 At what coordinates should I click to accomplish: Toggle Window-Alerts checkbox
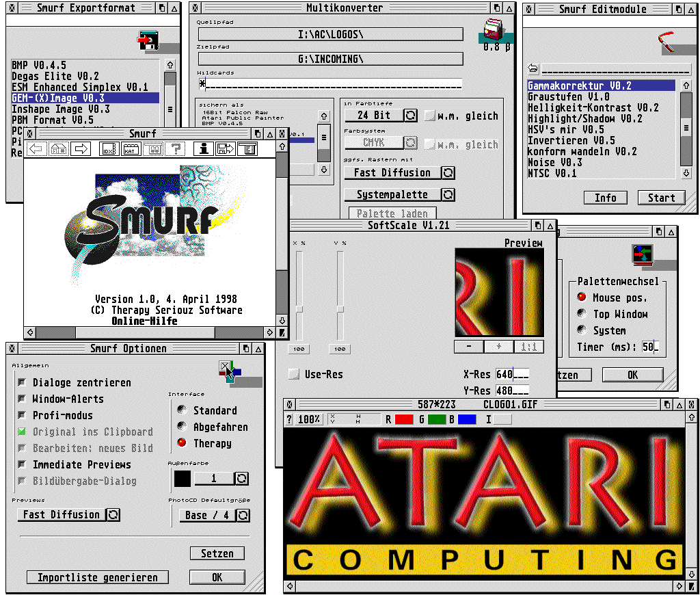click(21, 399)
